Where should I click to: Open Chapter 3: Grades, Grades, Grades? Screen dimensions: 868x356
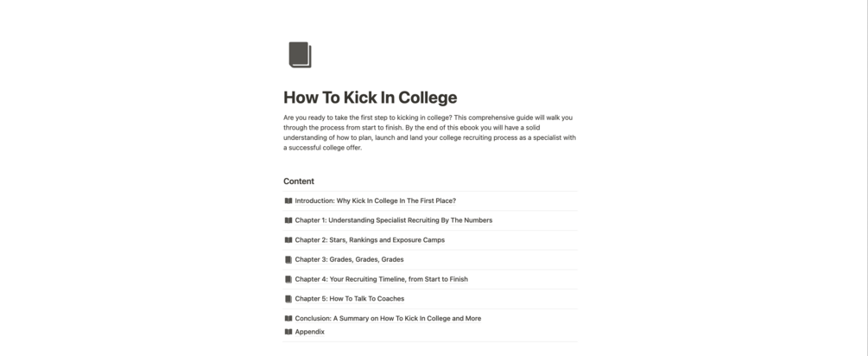pyautogui.click(x=349, y=259)
